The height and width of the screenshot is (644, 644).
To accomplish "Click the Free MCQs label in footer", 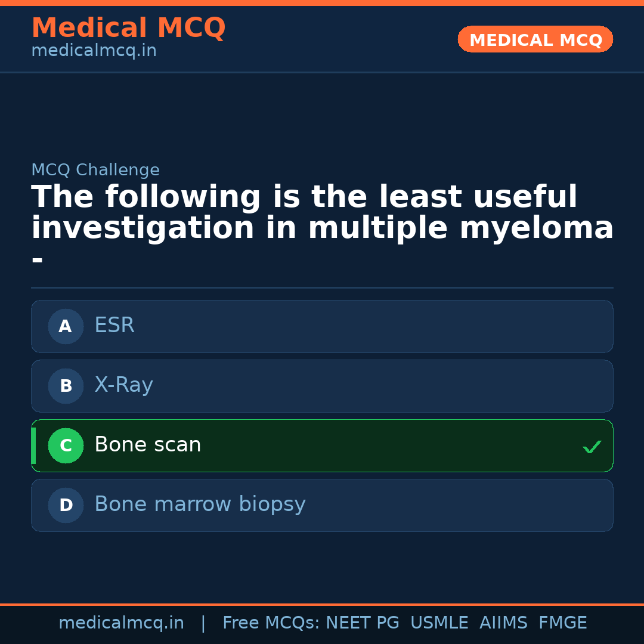I will (271, 623).
